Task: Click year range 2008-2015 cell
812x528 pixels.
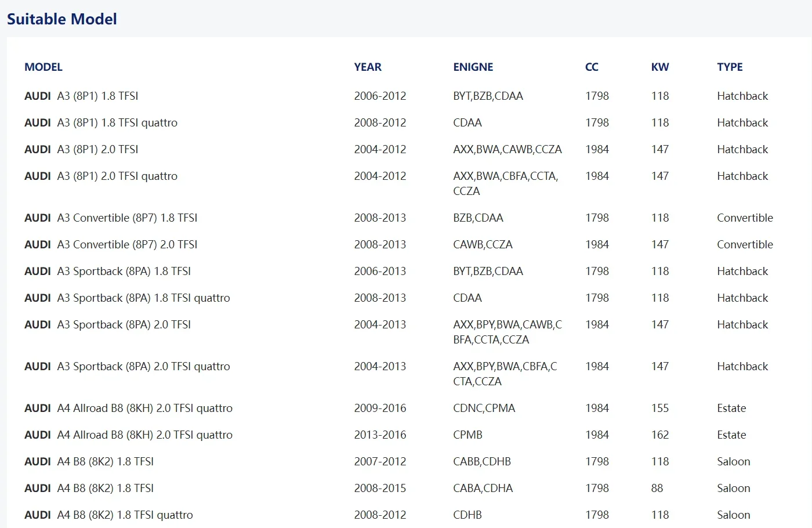Action: click(380, 488)
